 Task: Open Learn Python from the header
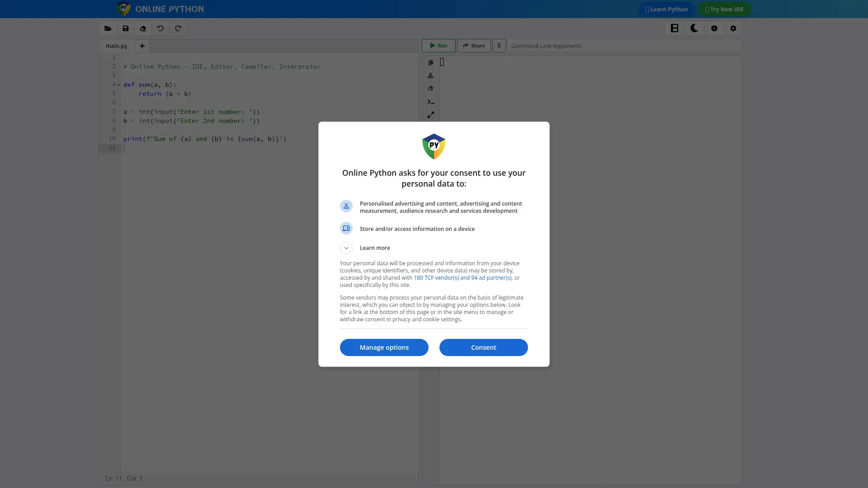click(666, 9)
